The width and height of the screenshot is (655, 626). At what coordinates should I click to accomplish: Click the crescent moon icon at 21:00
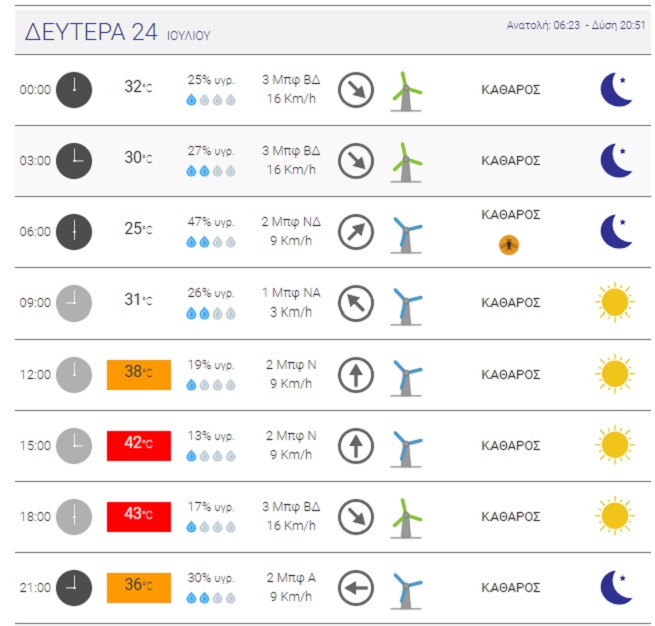(x=617, y=587)
